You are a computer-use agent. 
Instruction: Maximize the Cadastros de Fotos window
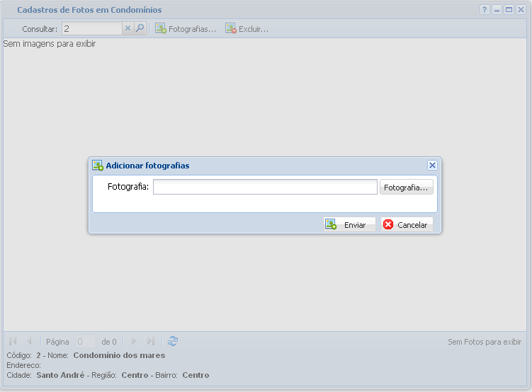[509, 10]
